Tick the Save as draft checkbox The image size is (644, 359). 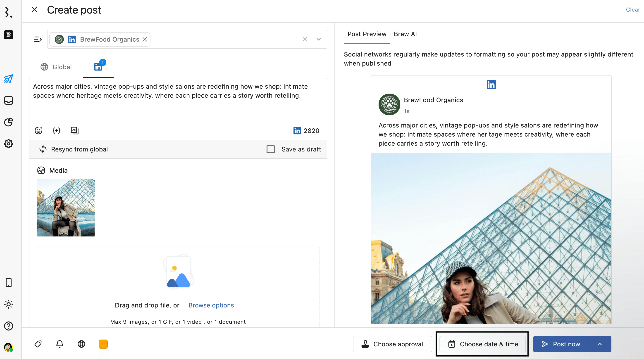(x=270, y=149)
